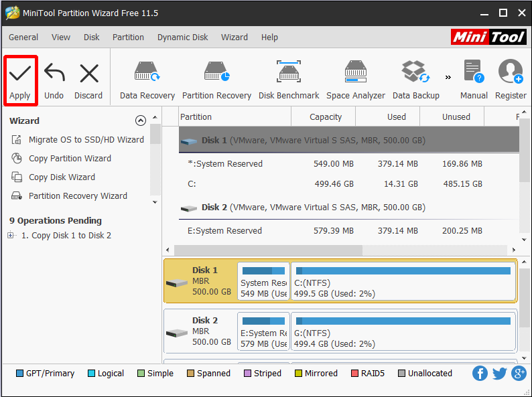Click disk map scroll down arrow
Viewport: 532px width, 397px height.
(524, 358)
